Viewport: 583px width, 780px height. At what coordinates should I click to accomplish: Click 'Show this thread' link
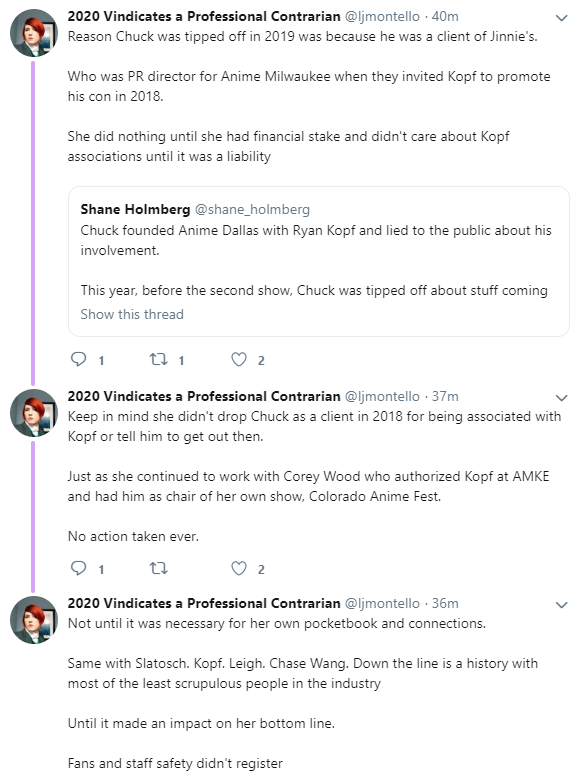pos(132,314)
